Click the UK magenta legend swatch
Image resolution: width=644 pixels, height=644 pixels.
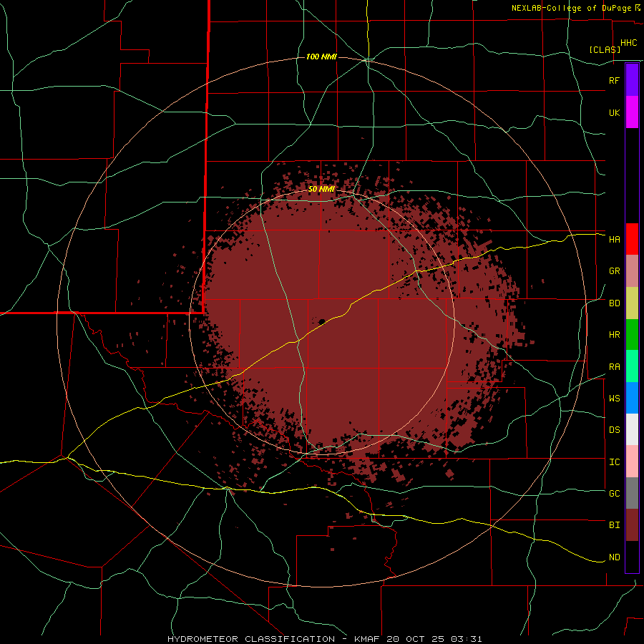point(632,112)
